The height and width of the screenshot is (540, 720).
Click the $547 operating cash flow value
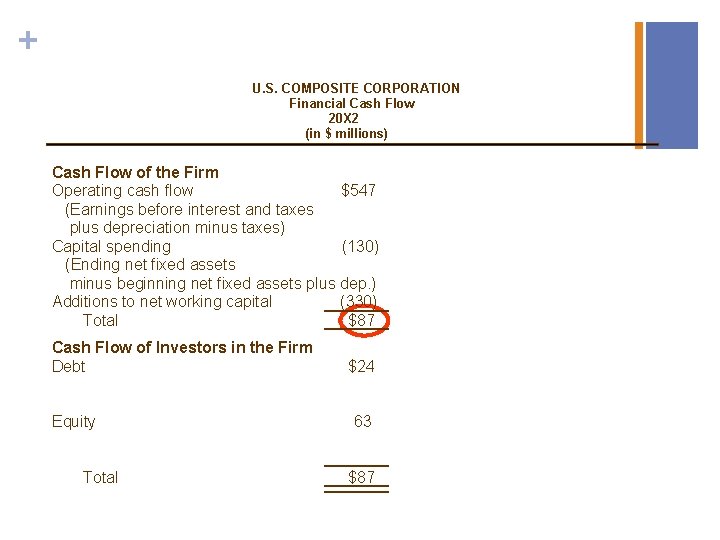358,190
